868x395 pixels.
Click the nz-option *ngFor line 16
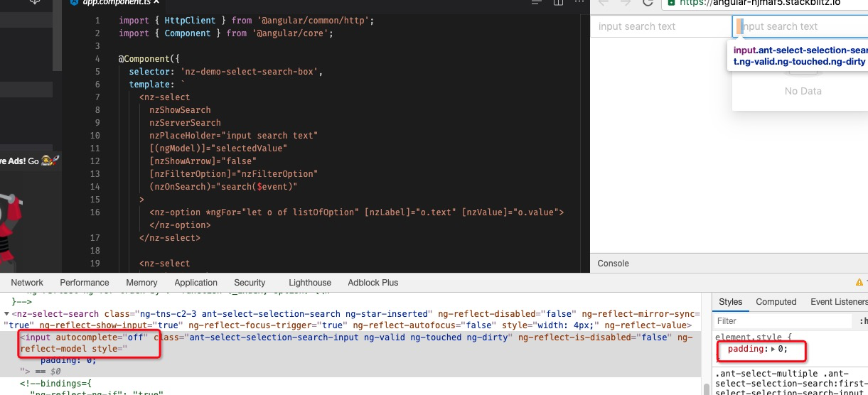356,212
